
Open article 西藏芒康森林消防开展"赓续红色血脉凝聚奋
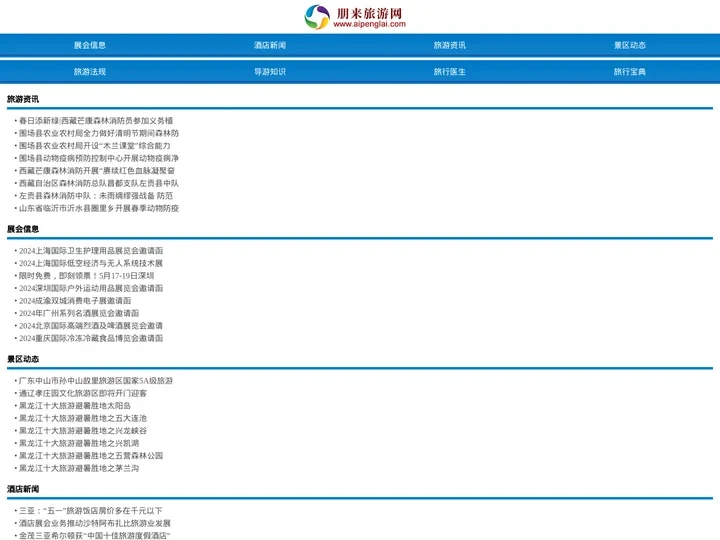pos(97,170)
